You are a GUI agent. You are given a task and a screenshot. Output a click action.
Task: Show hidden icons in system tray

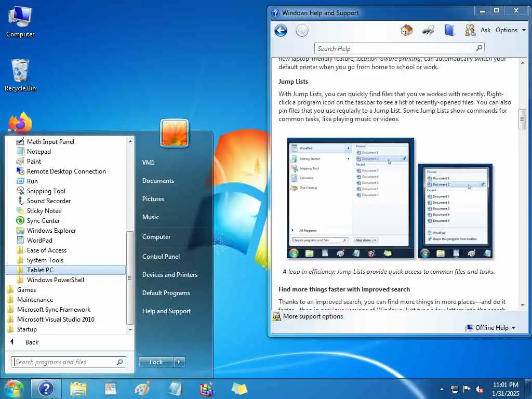tap(442, 389)
